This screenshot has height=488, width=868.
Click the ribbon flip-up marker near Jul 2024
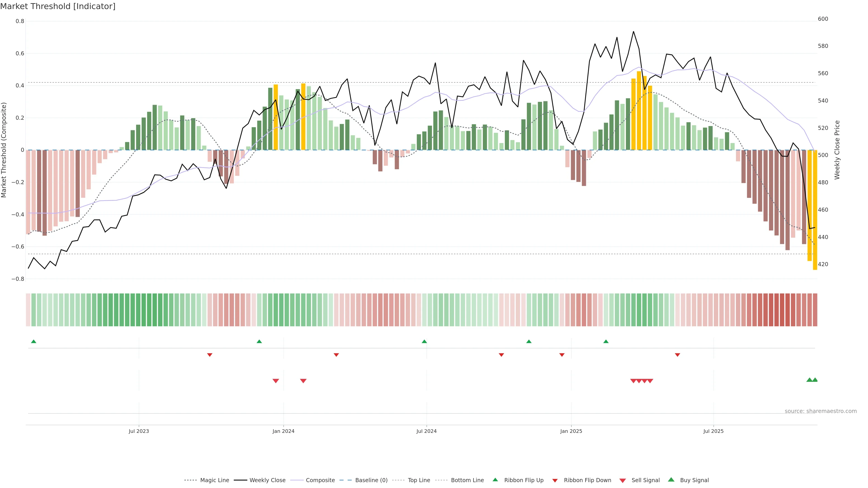point(424,342)
